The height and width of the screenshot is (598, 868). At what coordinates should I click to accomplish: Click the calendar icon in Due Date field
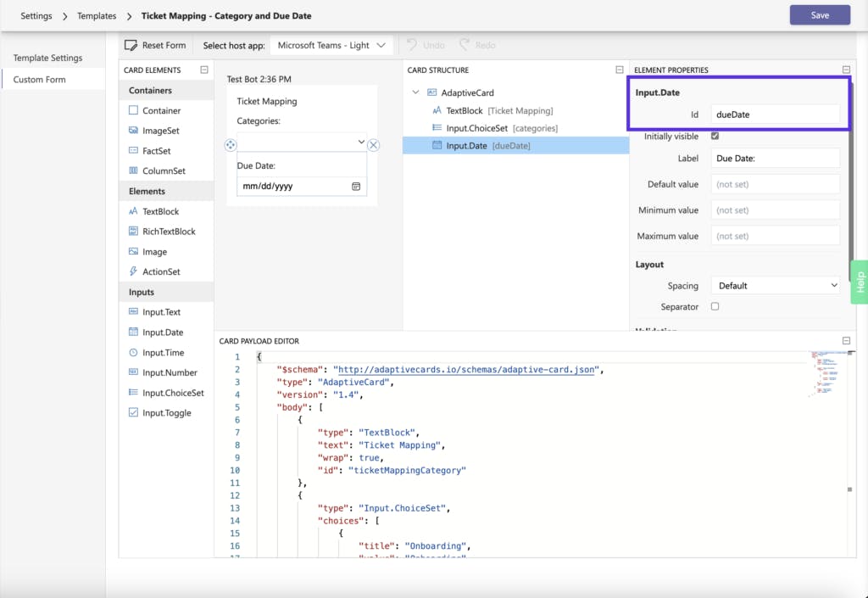click(x=356, y=186)
